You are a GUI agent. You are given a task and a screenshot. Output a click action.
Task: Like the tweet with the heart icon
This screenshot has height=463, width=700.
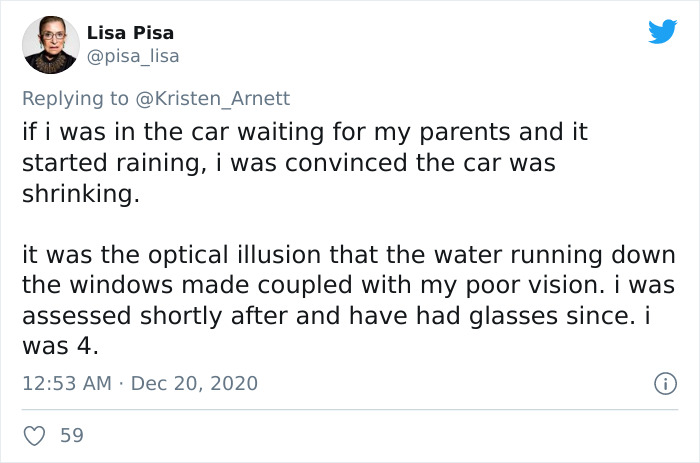pyautogui.click(x=34, y=436)
